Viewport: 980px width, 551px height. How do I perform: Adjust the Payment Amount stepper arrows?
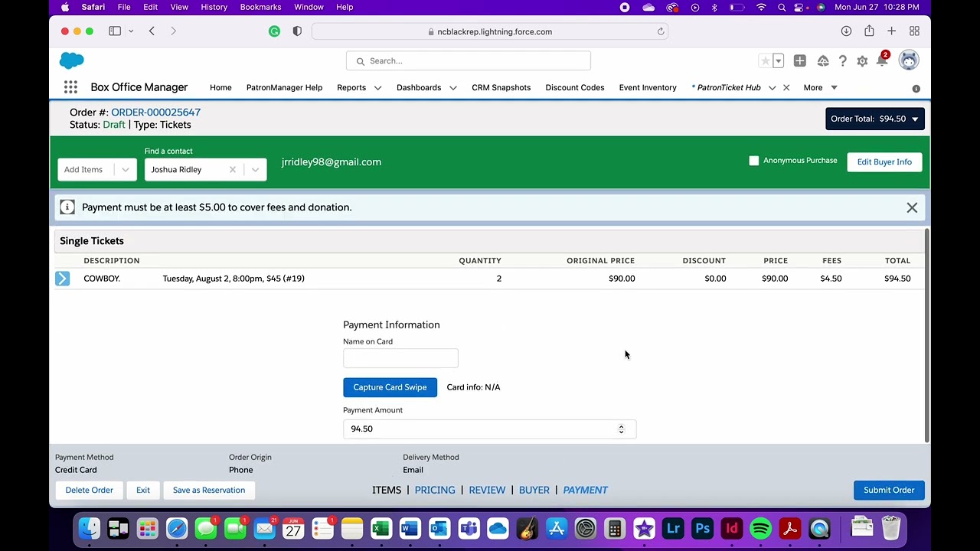(x=621, y=429)
